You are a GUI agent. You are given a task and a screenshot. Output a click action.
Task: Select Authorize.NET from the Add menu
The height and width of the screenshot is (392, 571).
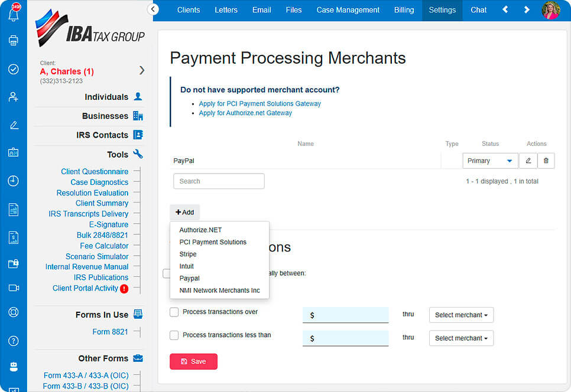[x=200, y=230]
